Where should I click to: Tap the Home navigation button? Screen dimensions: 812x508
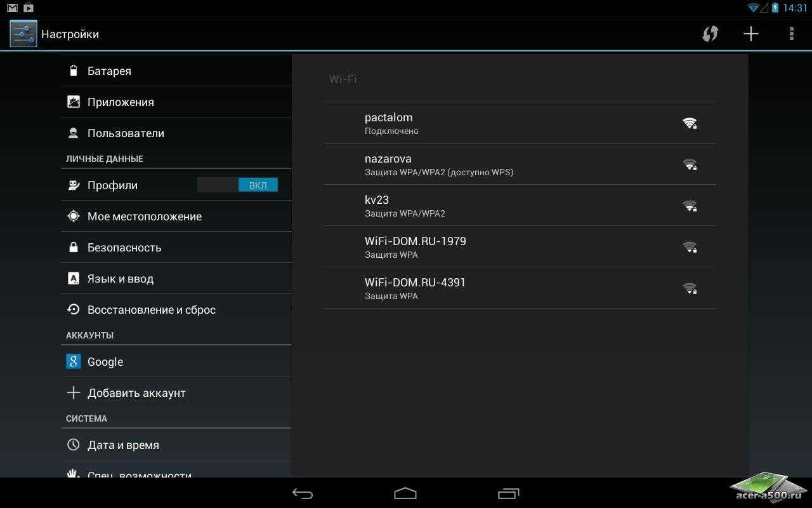[405, 493]
